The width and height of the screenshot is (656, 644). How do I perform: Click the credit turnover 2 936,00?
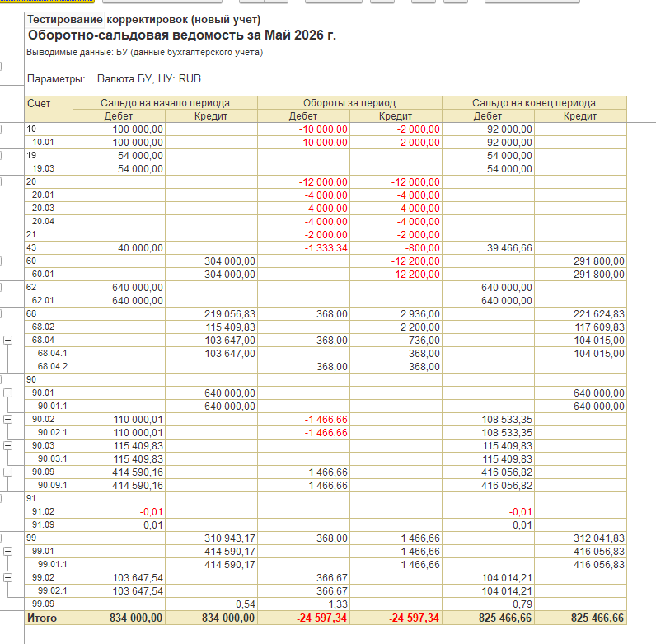point(420,313)
